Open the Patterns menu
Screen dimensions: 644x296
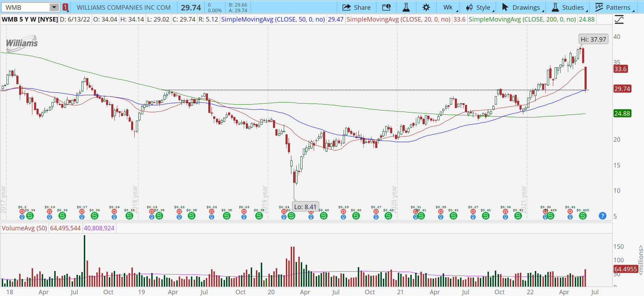(614, 7)
